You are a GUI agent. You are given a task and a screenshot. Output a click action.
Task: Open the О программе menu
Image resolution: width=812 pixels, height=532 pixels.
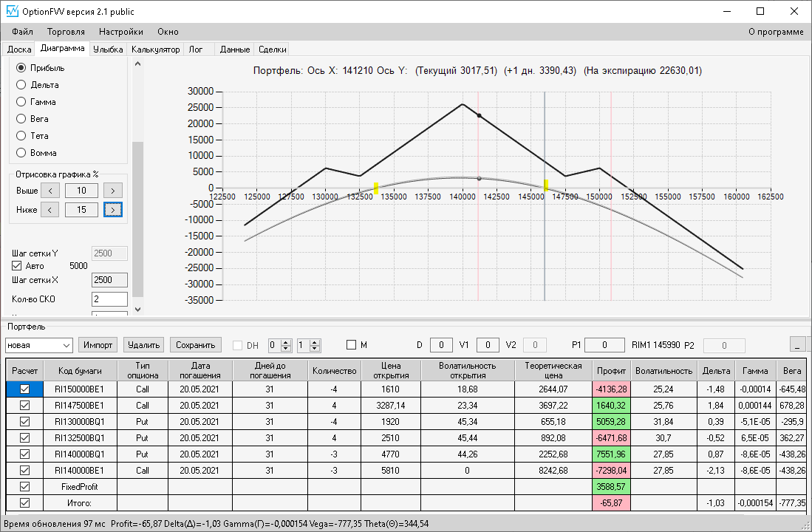[x=776, y=32]
